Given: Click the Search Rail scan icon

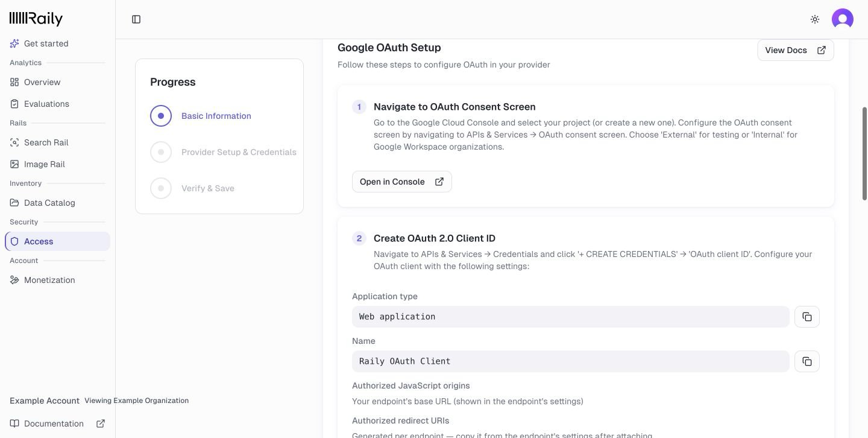Looking at the screenshot, I should click(x=14, y=142).
